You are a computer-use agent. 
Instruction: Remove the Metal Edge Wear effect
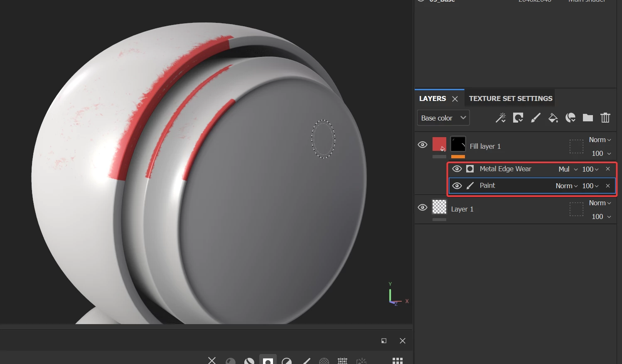point(608,169)
